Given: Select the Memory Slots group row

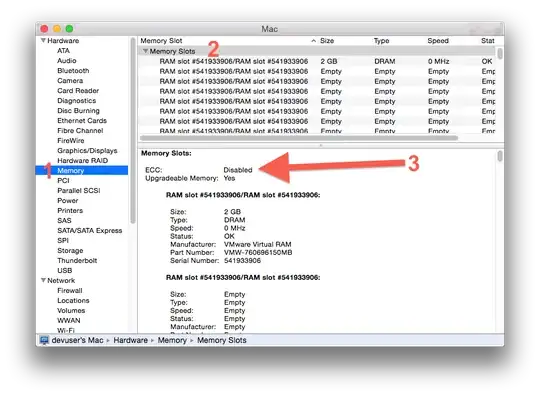Looking at the screenshot, I should (x=317, y=51).
